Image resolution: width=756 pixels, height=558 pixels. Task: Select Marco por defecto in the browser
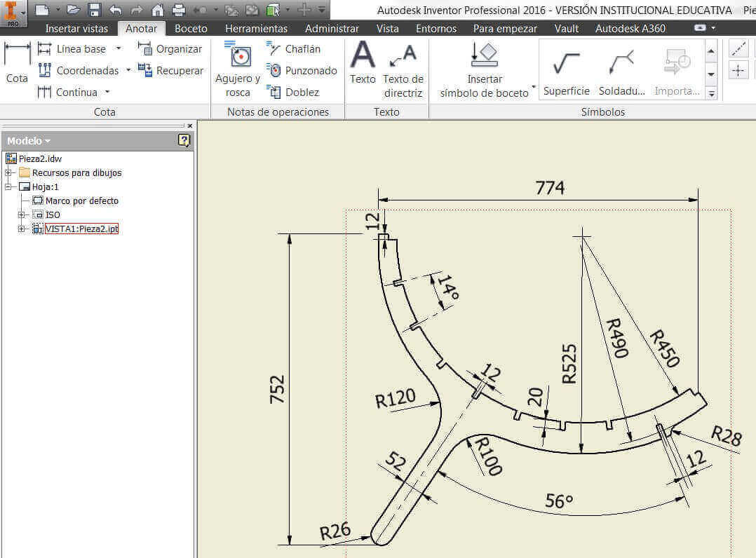pos(81,200)
